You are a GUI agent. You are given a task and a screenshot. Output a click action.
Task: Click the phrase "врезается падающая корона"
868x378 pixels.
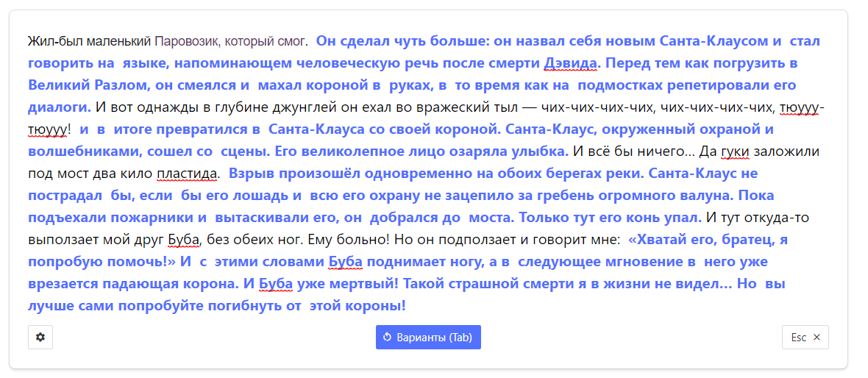click(x=133, y=285)
